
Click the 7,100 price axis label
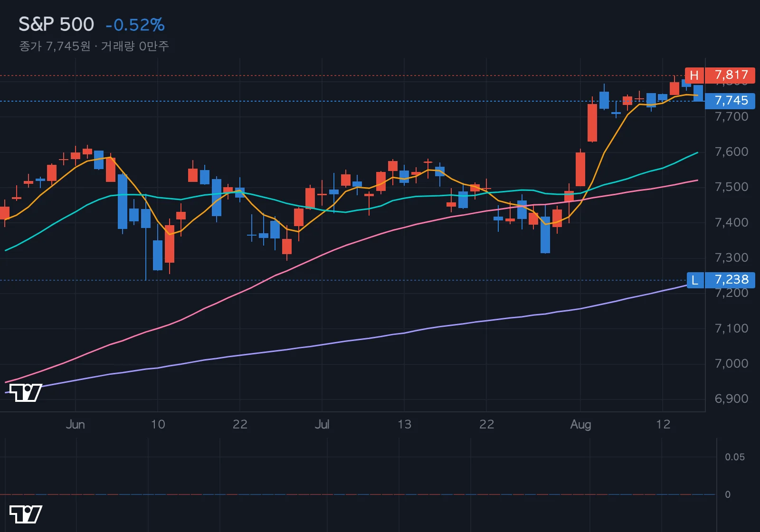(x=731, y=329)
